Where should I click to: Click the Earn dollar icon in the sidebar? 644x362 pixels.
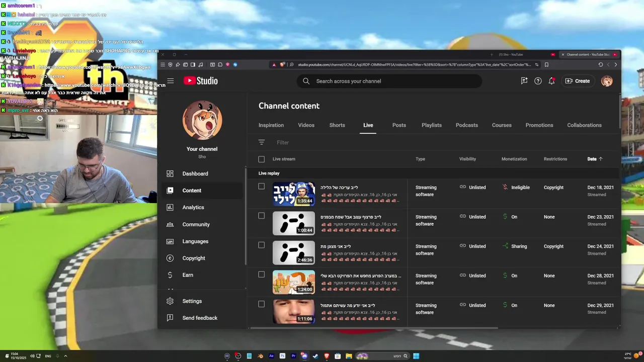(x=170, y=275)
